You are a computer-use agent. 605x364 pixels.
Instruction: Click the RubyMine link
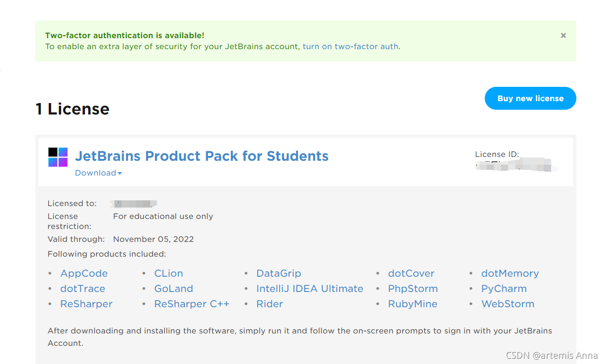[x=413, y=304]
